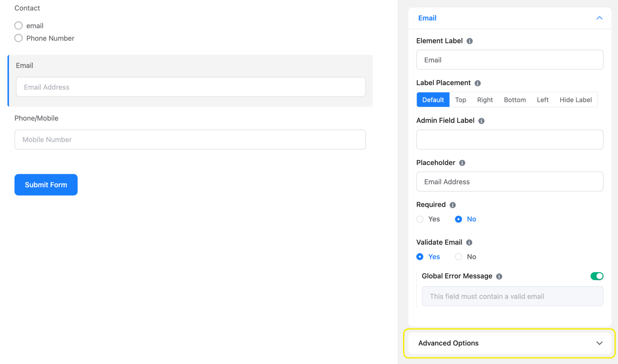Expand the Advanced Options section

[509, 343]
